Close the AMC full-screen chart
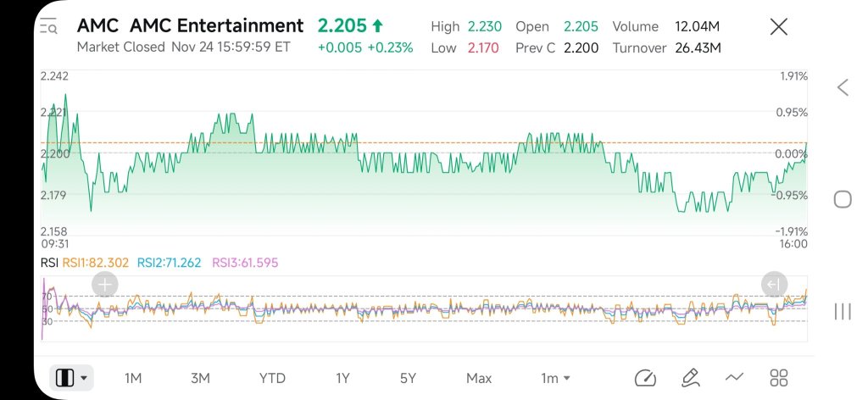This screenshot has width=868, height=400. pos(779,26)
